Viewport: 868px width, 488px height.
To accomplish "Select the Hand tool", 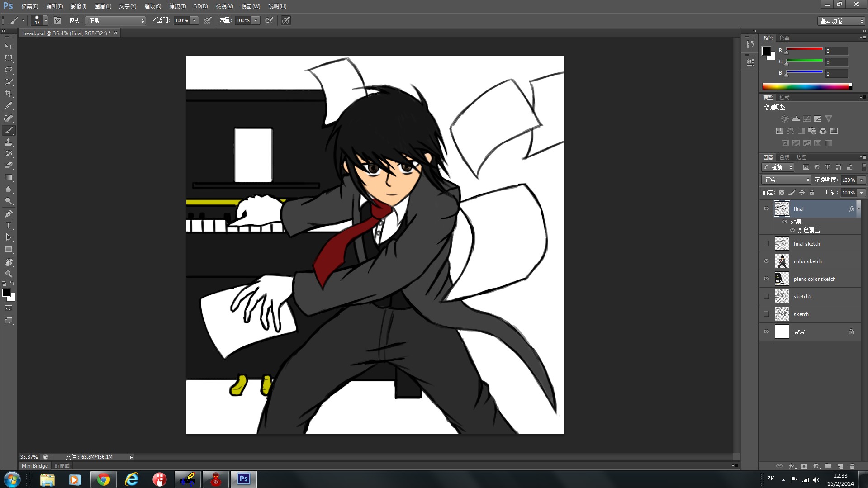I will click(x=9, y=262).
